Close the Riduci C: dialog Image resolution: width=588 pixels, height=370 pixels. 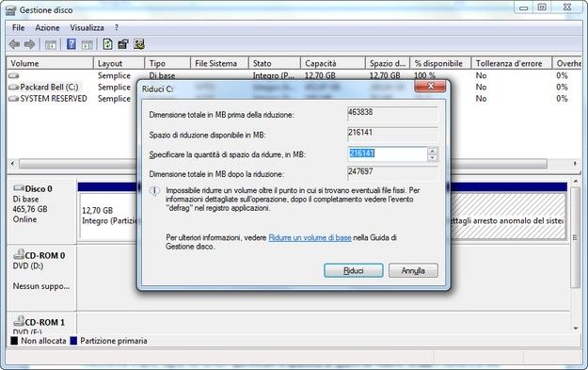pos(430,86)
